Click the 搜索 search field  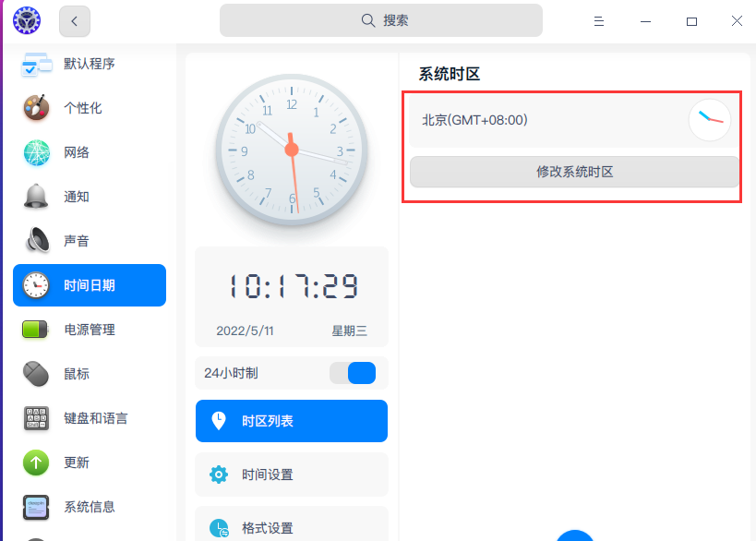point(381,20)
